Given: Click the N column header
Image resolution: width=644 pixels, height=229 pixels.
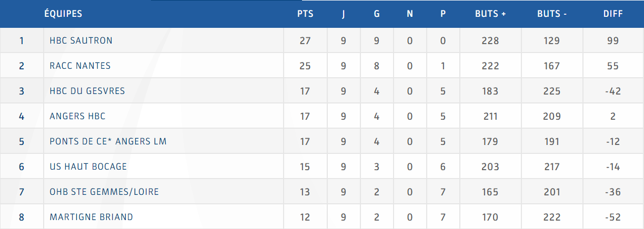Looking at the screenshot, I should (x=410, y=14).
